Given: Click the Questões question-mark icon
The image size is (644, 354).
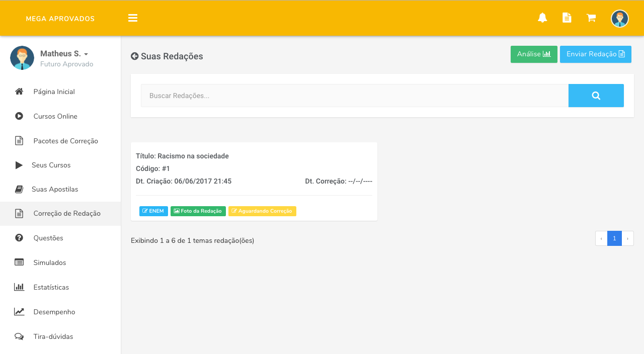Looking at the screenshot, I should point(19,238).
